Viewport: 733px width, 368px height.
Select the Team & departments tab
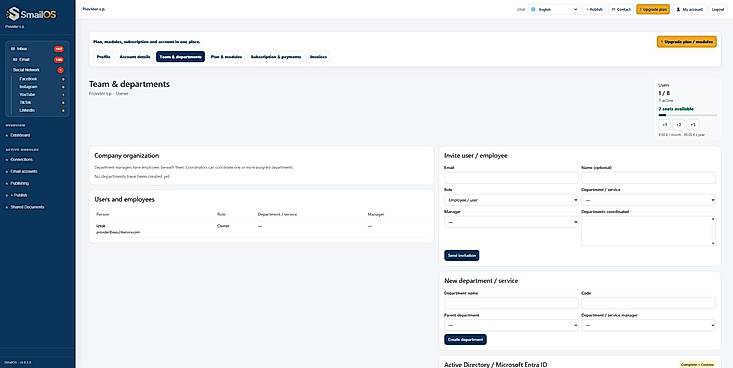click(180, 57)
